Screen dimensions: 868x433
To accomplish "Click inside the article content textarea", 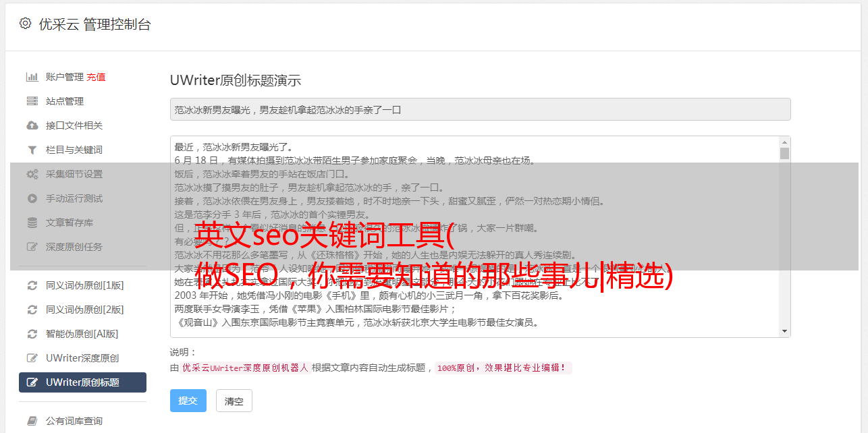I will [474, 237].
